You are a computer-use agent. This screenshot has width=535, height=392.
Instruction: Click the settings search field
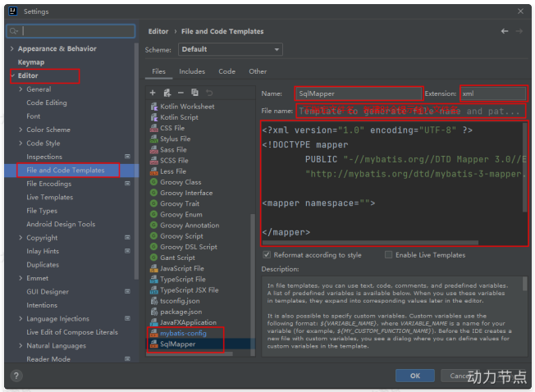71,31
